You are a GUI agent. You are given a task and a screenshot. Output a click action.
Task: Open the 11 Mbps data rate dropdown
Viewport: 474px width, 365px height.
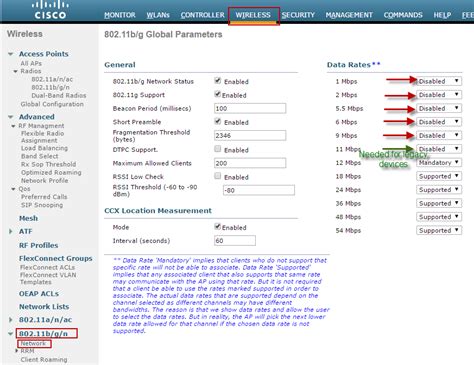coord(439,149)
